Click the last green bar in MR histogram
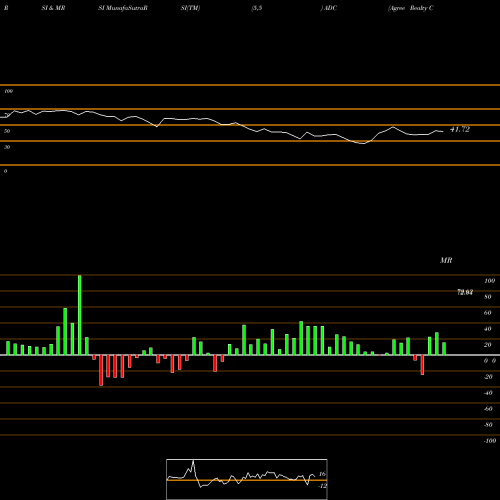Viewport: 500px width, 500px height. point(444,348)
